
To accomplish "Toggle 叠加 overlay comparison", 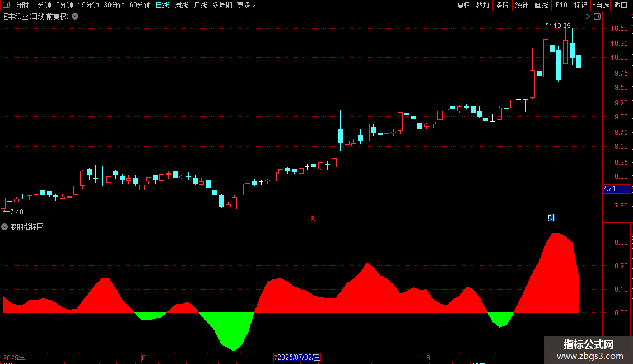I will pos(482,5).
